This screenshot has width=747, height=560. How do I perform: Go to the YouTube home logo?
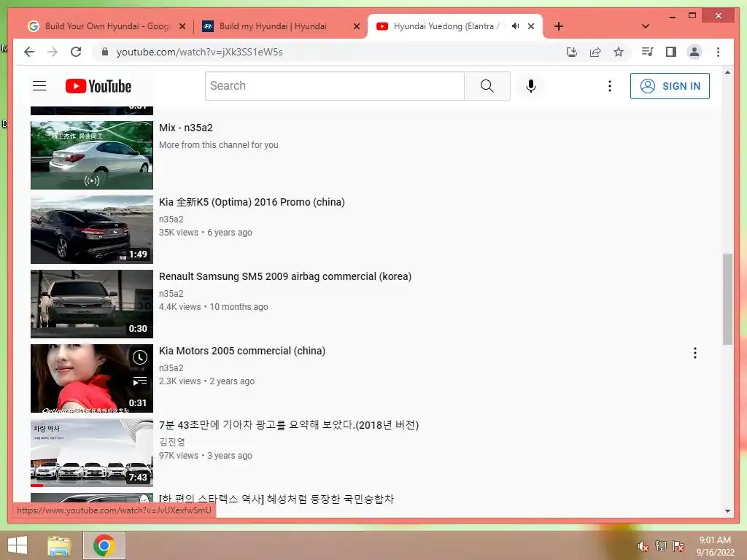pos(98,86)
